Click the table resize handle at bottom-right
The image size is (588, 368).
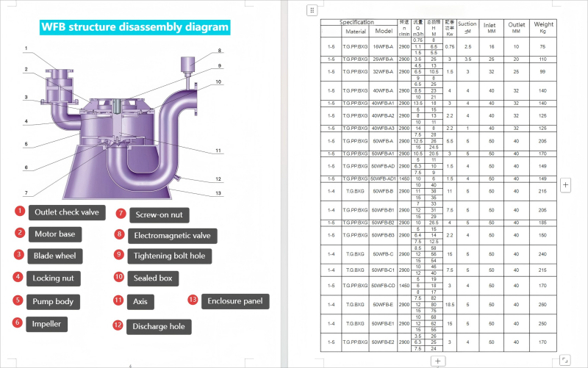point(564,360)
